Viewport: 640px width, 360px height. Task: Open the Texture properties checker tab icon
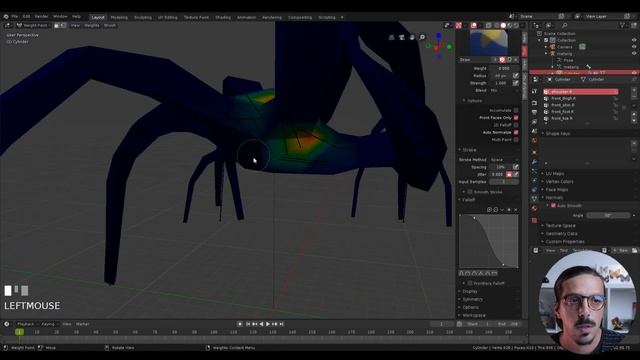click(534, 220)
